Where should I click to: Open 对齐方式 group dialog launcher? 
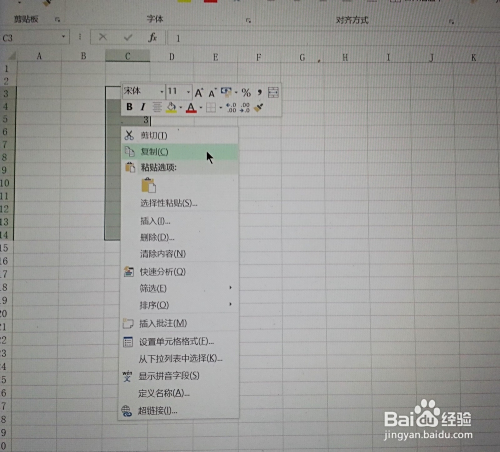click(451, 22)
